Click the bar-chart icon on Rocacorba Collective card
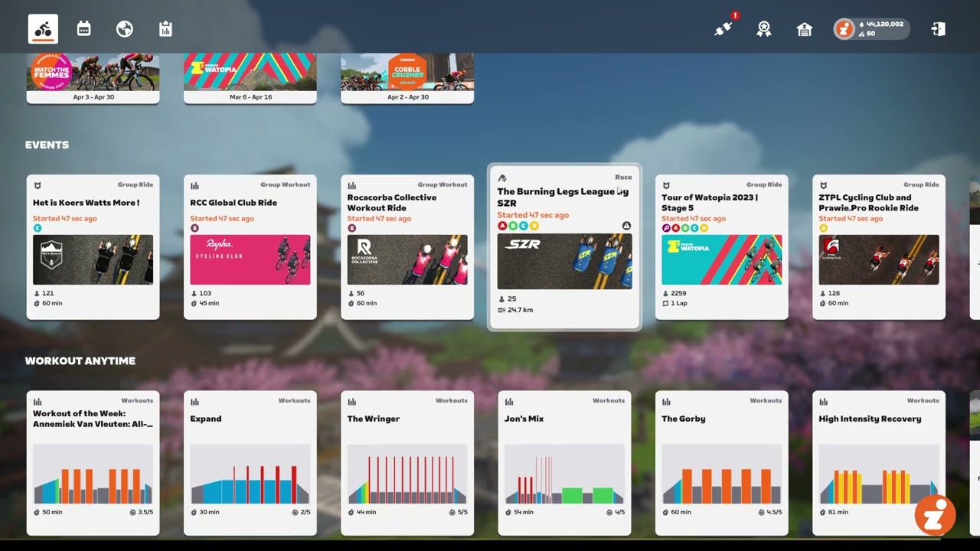This screenshot has height=551, width=980. [351, 185]
